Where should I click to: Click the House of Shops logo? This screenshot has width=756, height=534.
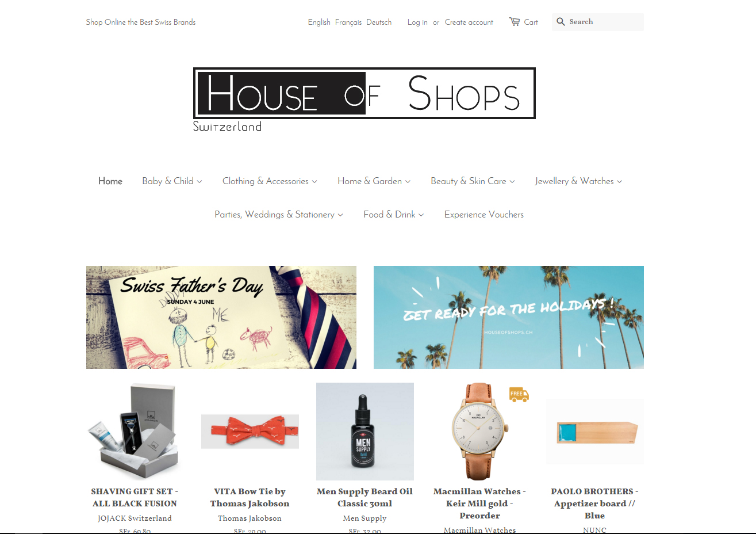click(x=364, y=100)
